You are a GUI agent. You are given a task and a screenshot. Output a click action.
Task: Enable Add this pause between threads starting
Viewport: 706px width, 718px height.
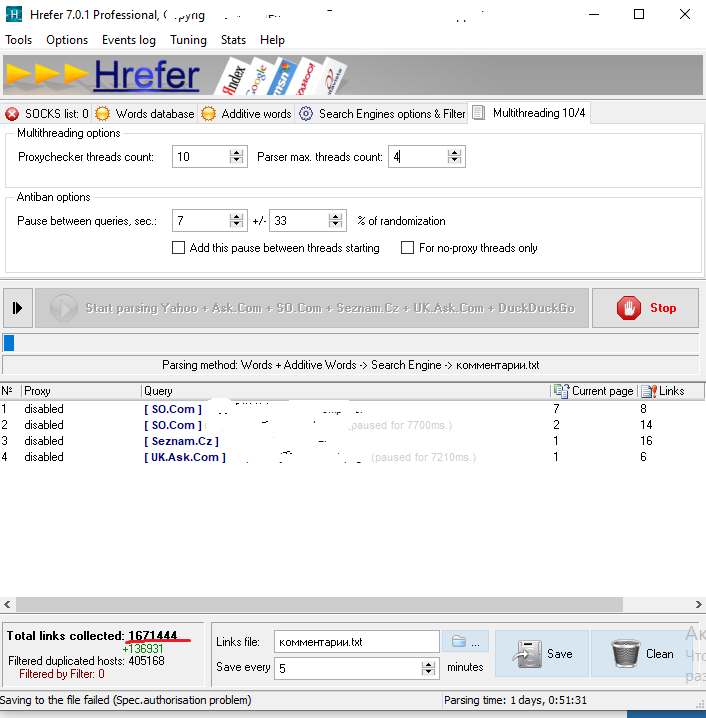pyautogui.click(x=178, y=248)
